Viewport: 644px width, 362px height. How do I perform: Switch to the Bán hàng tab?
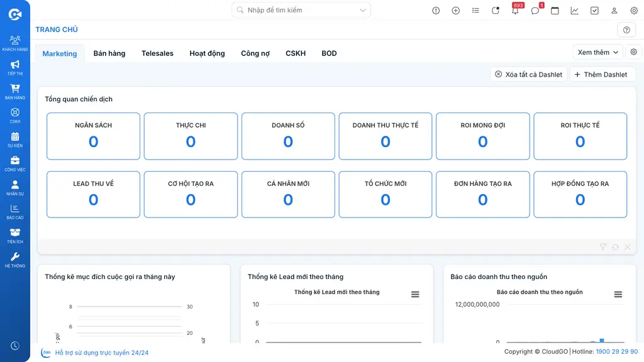[109, 53]
